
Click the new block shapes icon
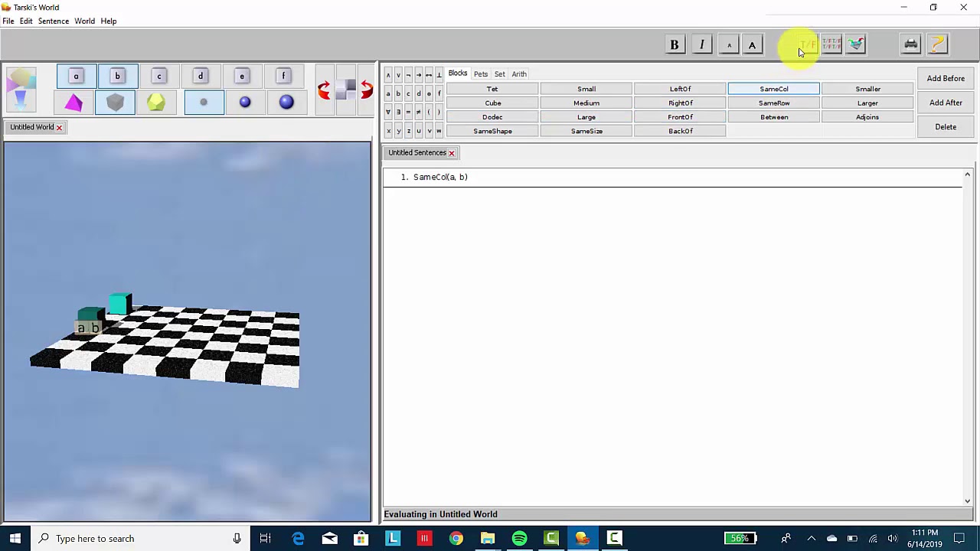point(21,89)
